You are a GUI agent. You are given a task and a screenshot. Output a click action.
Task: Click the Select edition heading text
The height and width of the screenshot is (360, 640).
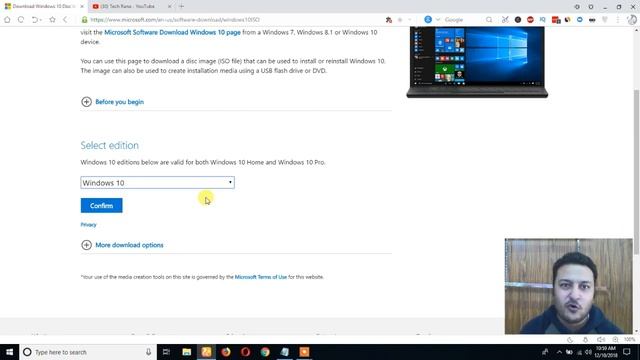click(x=109, y=145)
